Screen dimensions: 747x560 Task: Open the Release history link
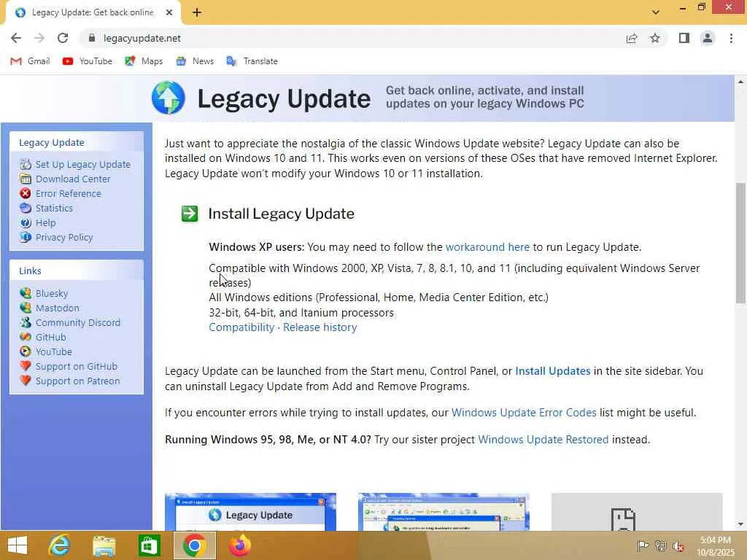click(x=320, y=327)
